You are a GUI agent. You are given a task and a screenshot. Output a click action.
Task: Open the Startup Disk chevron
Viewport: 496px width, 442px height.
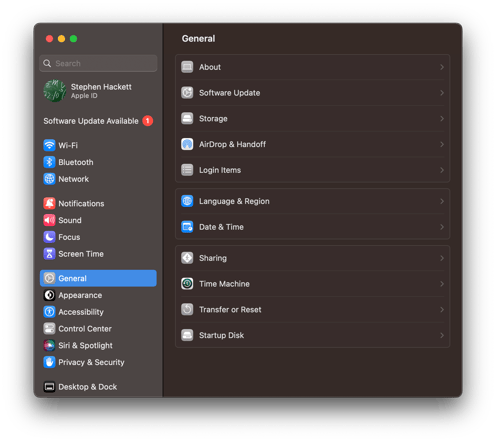pos(442,335)
